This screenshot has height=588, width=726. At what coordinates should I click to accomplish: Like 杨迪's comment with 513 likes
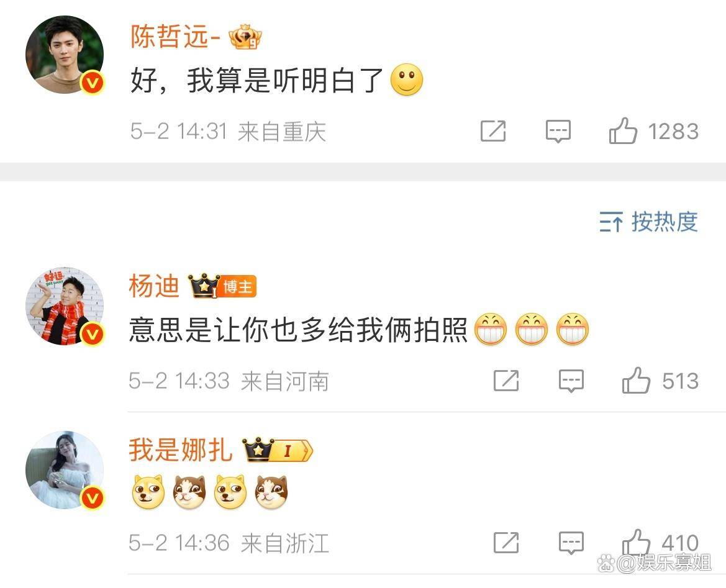[x=636, y=381]
